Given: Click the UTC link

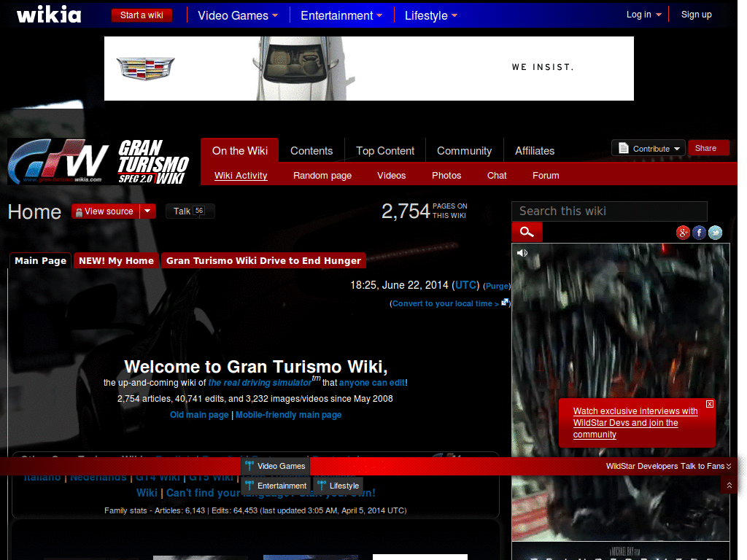Looking at the screenshot, I should coord(466,285).
